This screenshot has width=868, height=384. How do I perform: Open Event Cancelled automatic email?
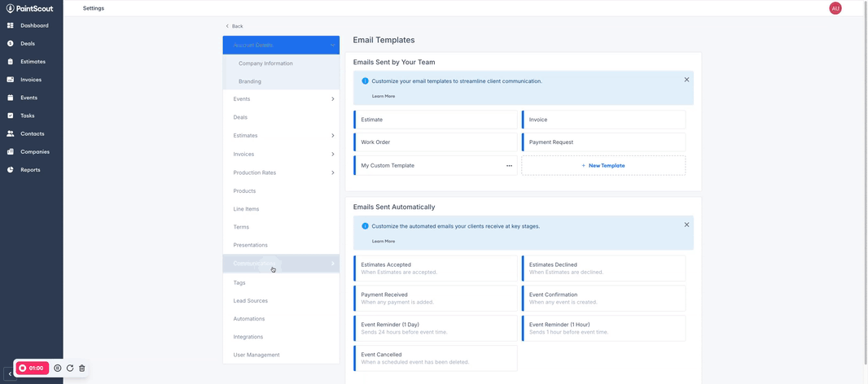point(436,358)
